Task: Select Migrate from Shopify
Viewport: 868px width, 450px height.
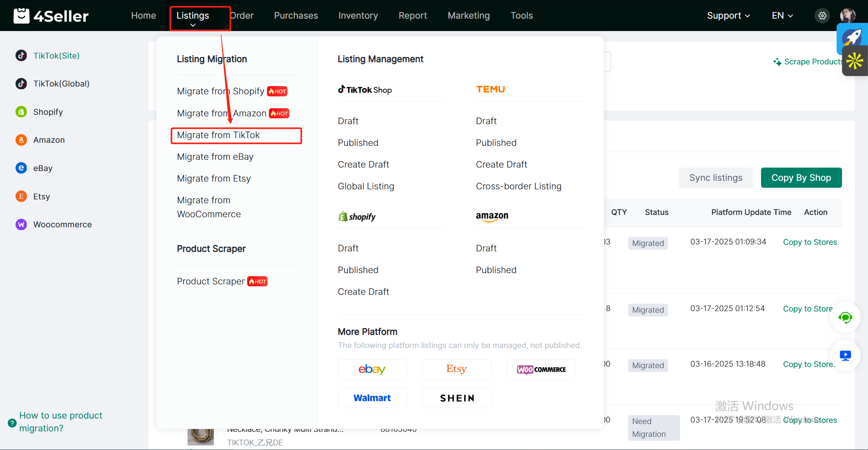Action: [x=220, y=91]
